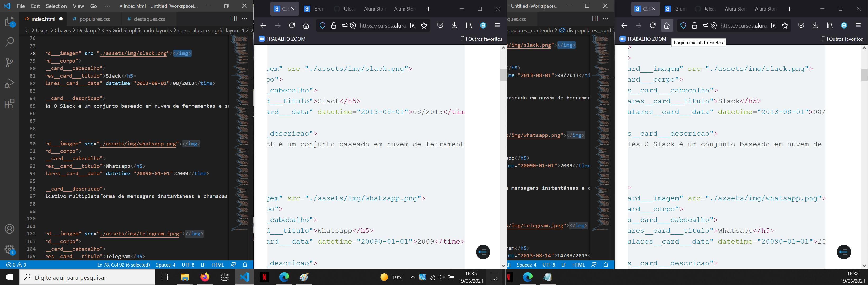Viewport: 868px width, 285px height.
Task: Open the hamburger menu in left Firefox window
Action: 497,26
